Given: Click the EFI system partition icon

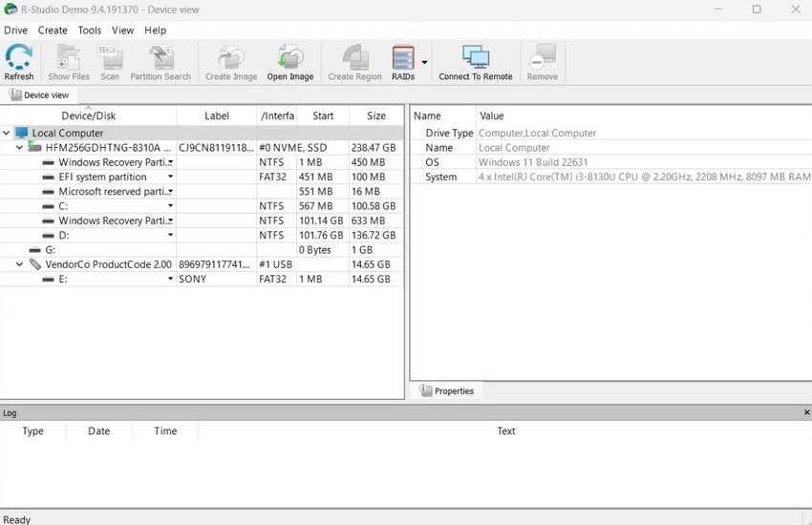Looking at the screenshot, I should (48, 177).
